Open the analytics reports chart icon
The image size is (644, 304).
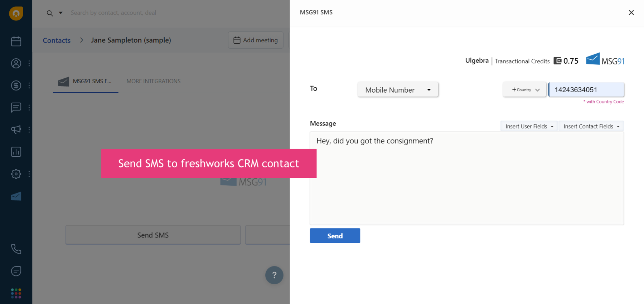16,152
